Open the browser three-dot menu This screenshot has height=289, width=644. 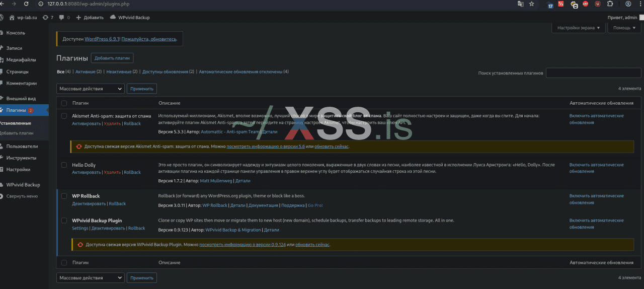coord(640,4)
